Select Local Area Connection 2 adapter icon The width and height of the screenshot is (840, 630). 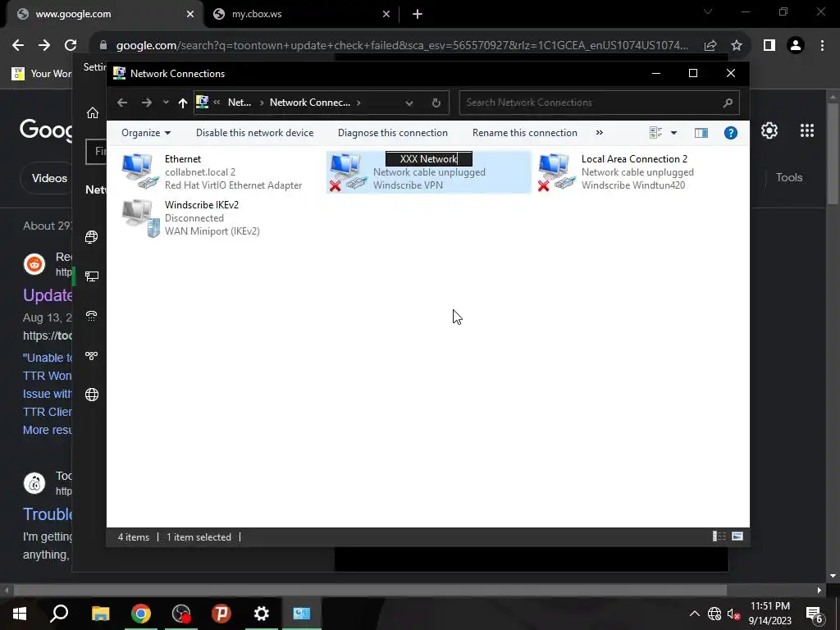[x=557, y=171]
